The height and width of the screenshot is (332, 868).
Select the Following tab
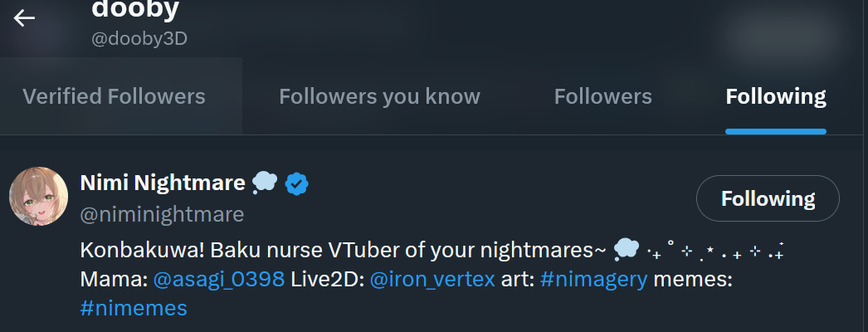[775, 96]
